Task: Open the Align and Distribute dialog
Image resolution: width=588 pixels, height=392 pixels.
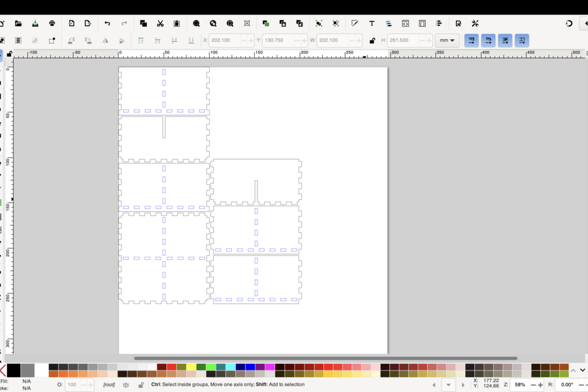Action: click(x=439, y=24)
